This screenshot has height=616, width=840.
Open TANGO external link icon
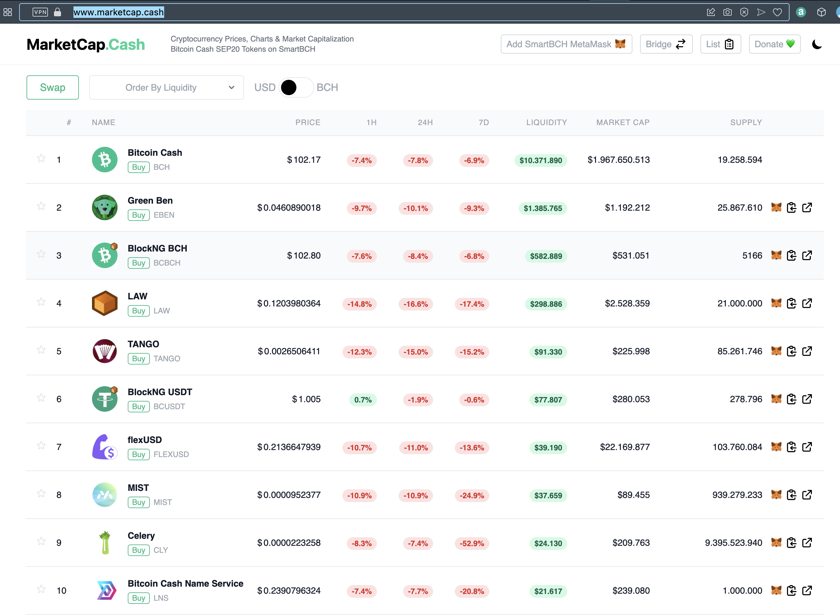[x=807, y=351]
